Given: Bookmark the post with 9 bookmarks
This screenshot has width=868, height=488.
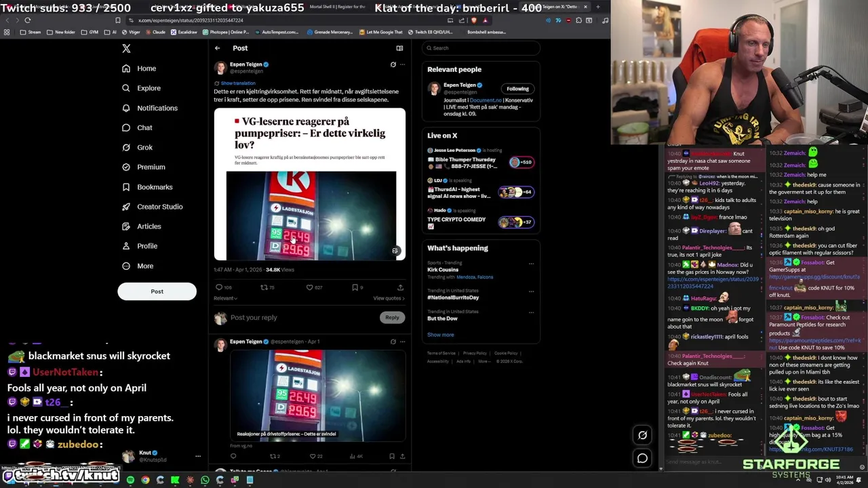Looking at the screenshot, I should click(x=357, y=287).
